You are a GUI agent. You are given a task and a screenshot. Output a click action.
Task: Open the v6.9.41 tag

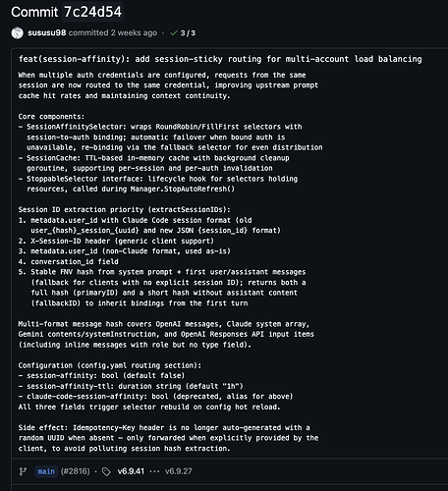(131, 471)
